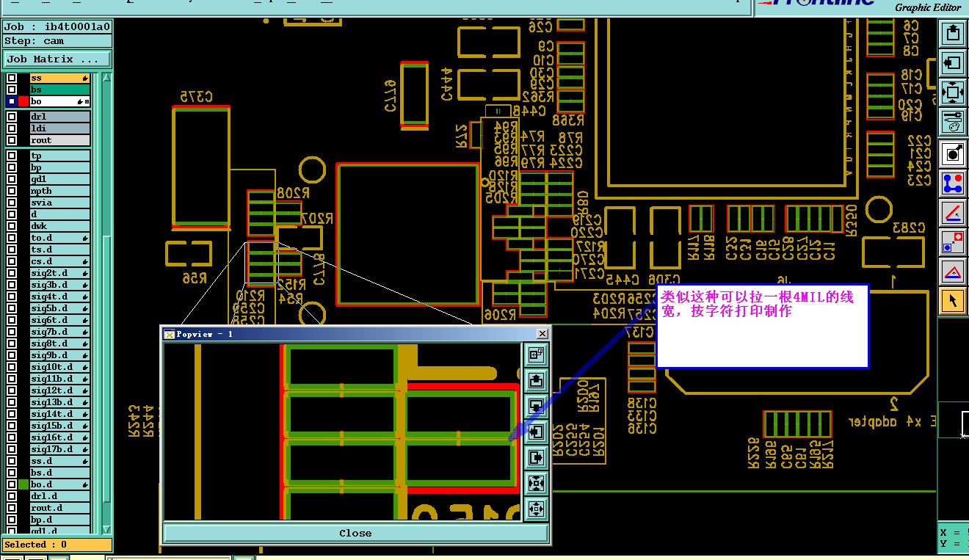Click the layer list scroll down arrow

(x=106, y=529)
